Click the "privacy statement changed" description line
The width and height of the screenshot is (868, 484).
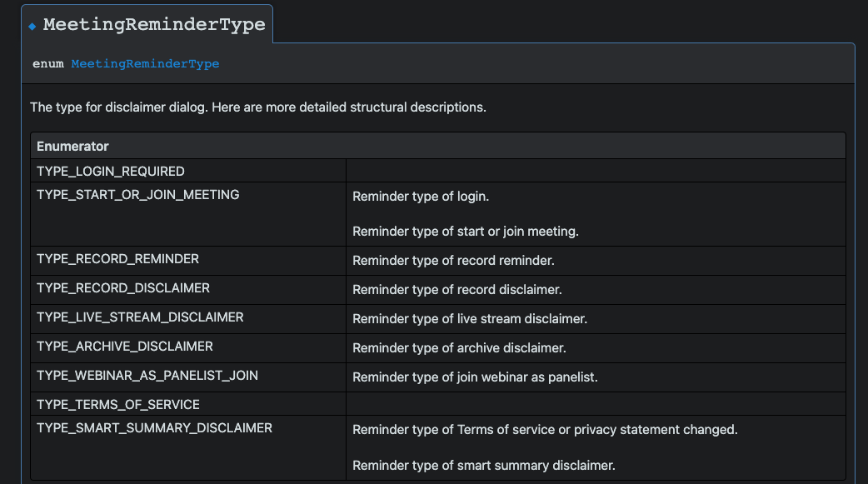(545, 430)
